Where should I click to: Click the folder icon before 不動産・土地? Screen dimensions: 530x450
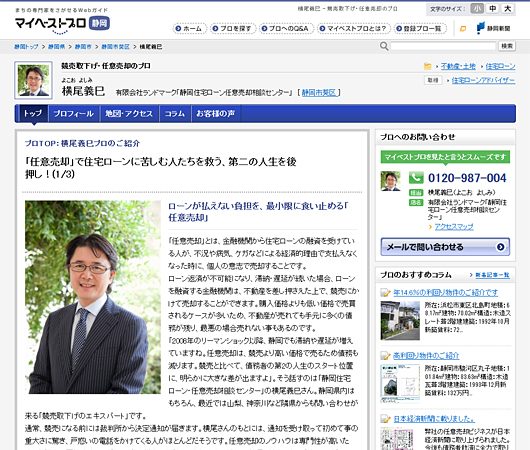(x=428, y=66)
